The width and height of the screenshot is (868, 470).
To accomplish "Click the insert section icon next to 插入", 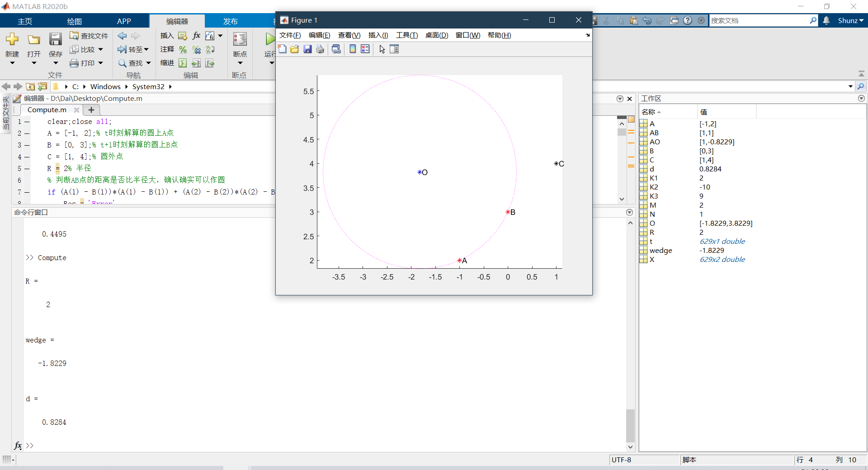I will click(183, 36).
